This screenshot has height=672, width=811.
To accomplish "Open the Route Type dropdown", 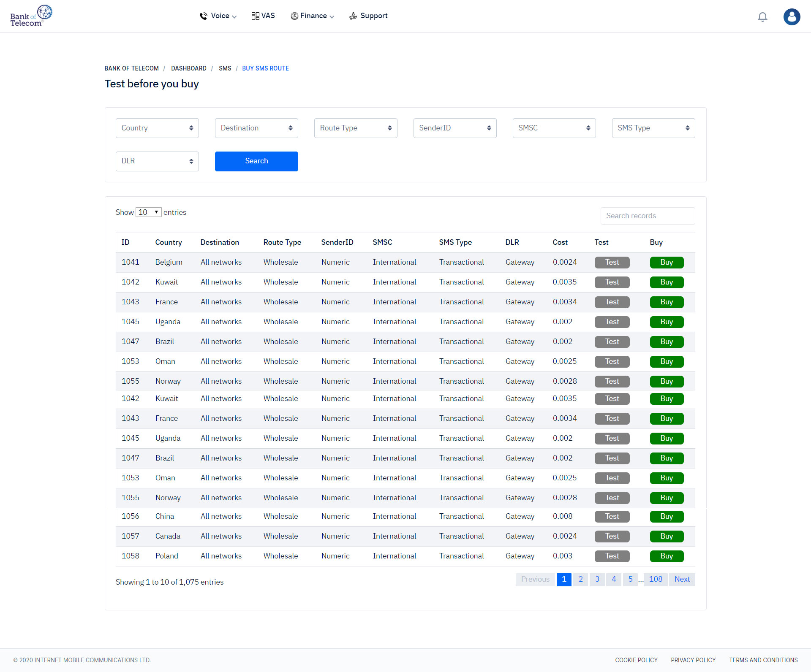I will [x=356, y=128].
